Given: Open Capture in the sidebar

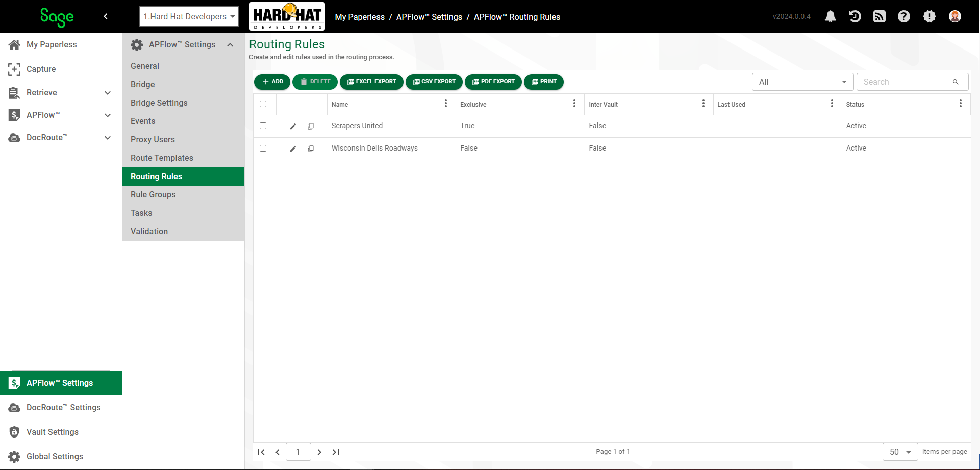Looking at the screenshot, I should tap(61, 69).
